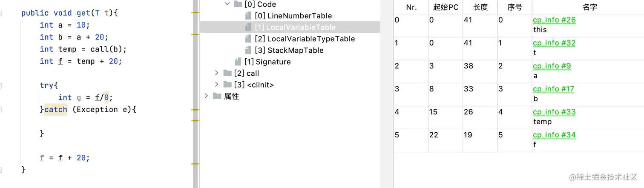Click the file icon beside LocalVariableTypeTable
The height and width of the screenshot is (188, 644).
tap(248, 39)
